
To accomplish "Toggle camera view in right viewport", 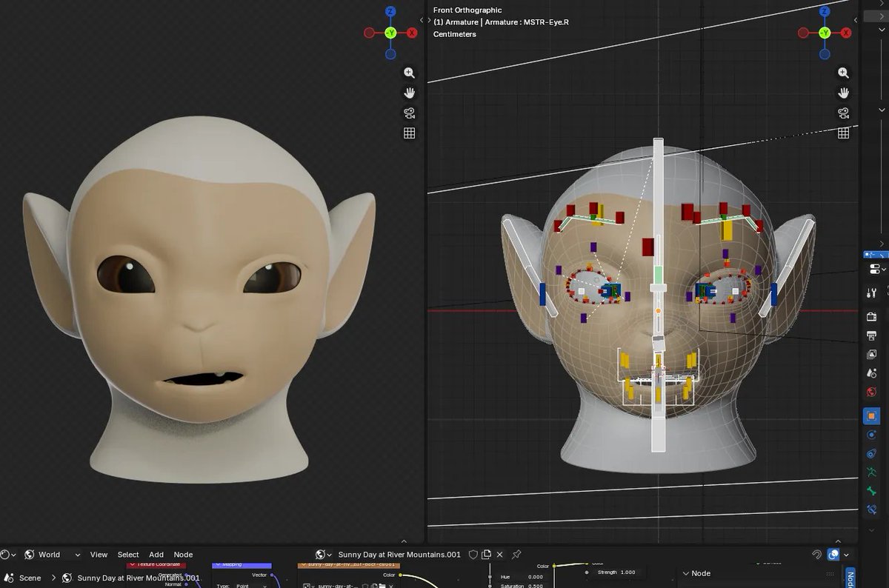I will point(843,113).
